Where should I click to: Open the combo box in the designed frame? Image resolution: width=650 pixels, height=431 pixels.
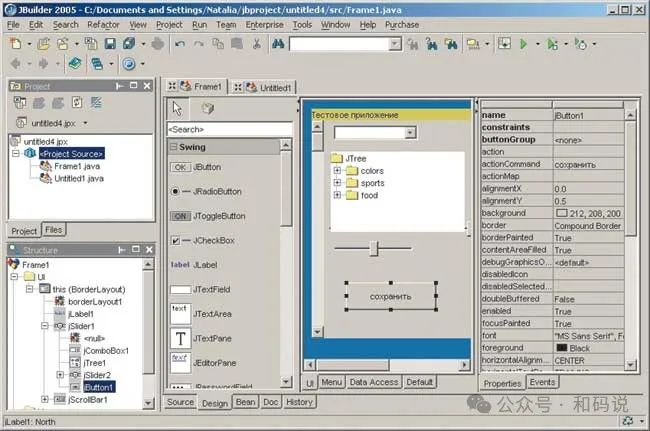(x=410, y=133)
